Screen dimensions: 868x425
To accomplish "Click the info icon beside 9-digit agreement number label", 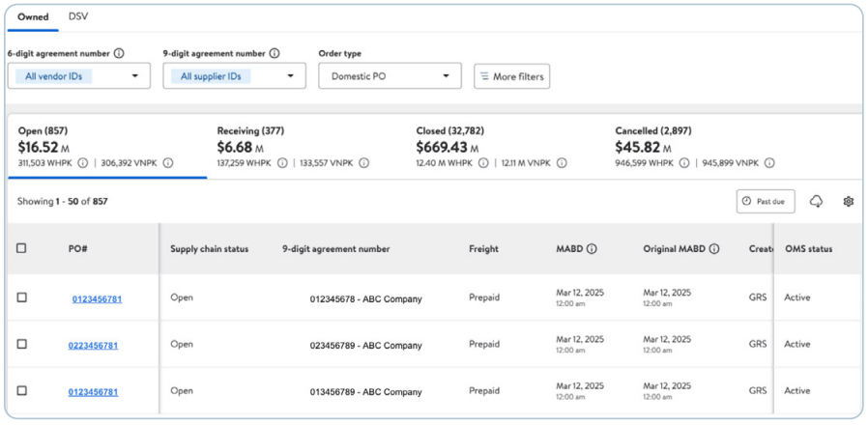I will pos(274,54).
